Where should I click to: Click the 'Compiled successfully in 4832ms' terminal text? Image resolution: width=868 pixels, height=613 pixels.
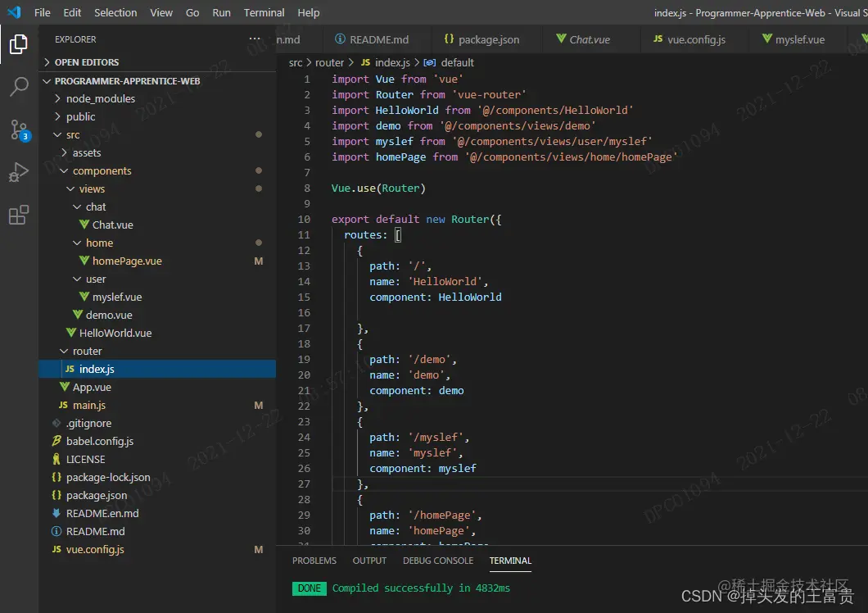tap(421, 588)
